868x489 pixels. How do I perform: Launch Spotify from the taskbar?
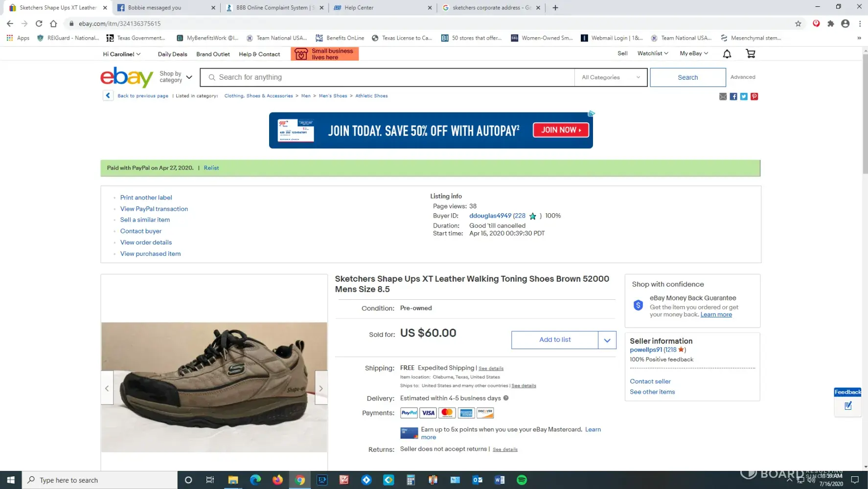[522, 480]
